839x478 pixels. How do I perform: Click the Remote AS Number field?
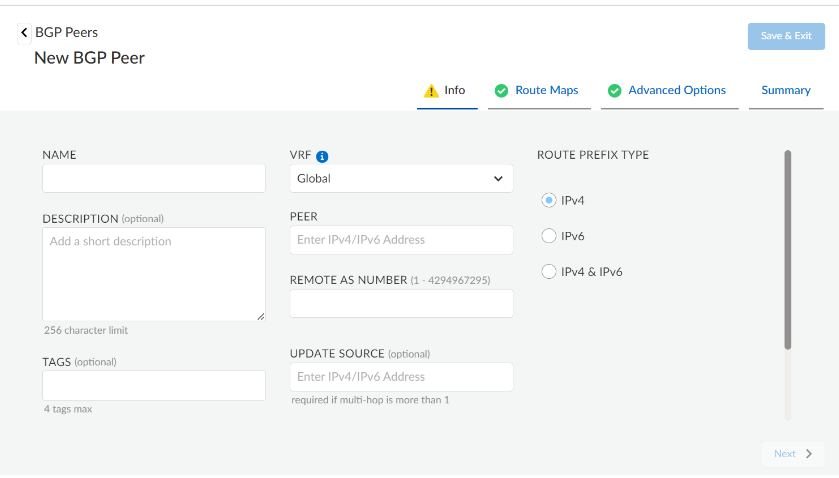(x=401, y=304)
